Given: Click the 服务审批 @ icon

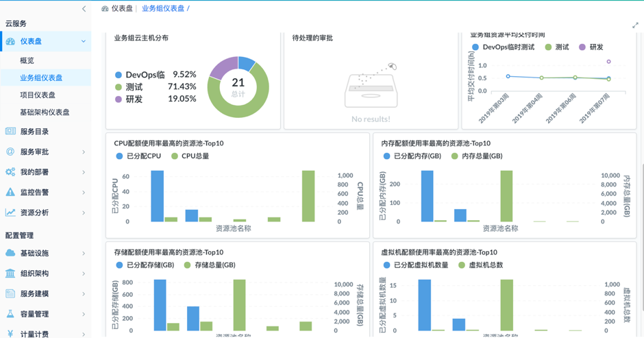Looking at the screenshot, I should coord(10,152).
